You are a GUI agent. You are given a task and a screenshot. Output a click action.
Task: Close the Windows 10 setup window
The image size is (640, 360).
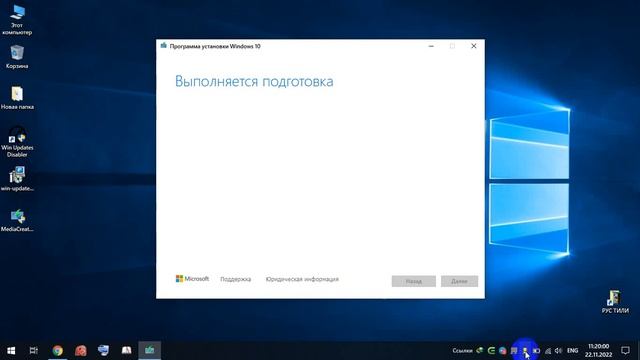coord(473,46)
